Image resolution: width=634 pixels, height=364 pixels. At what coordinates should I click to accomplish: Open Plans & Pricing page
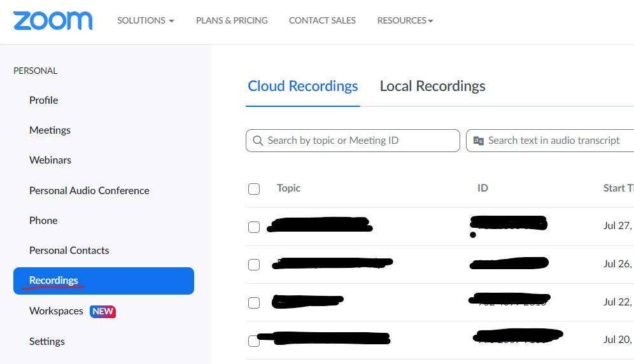(x=232, y=20)
